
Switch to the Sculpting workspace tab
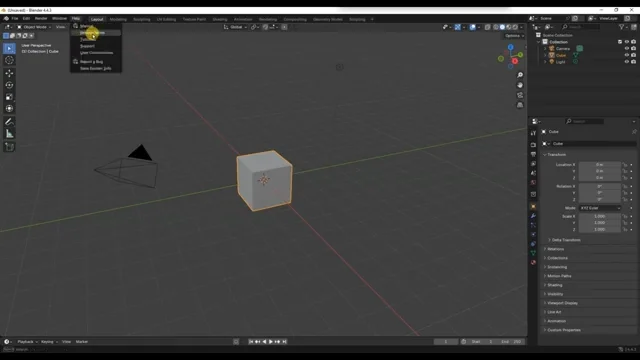click(142, 19)
